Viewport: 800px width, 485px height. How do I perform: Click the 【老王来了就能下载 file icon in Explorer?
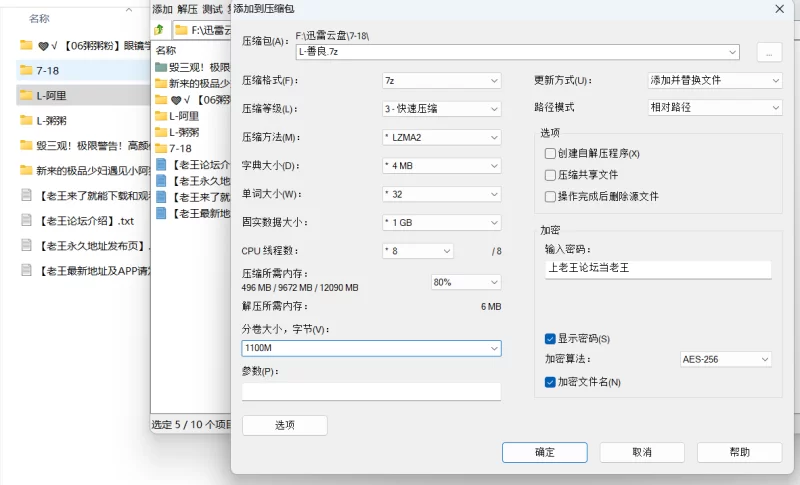(x=26, y=195)
